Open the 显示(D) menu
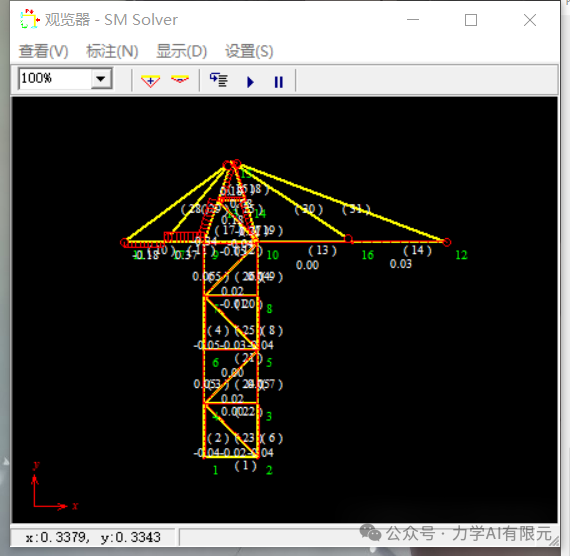The image size is (570, 556). tap(181, 51)
